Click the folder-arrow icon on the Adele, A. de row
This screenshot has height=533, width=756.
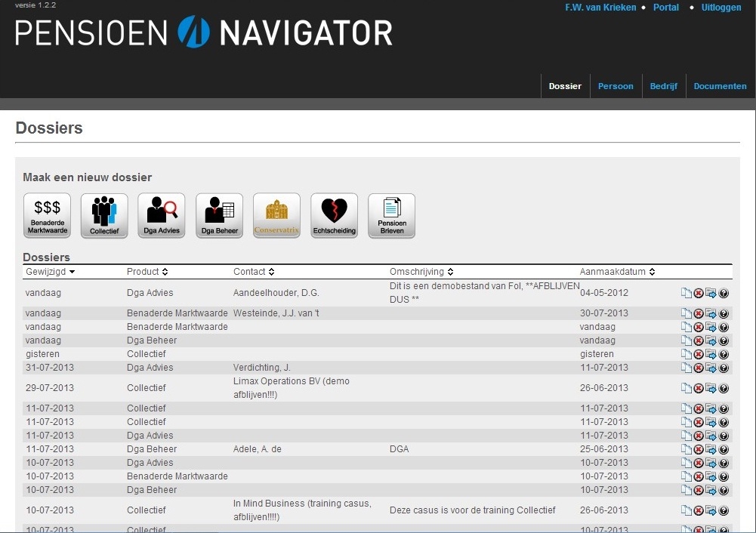click(711, 449)
